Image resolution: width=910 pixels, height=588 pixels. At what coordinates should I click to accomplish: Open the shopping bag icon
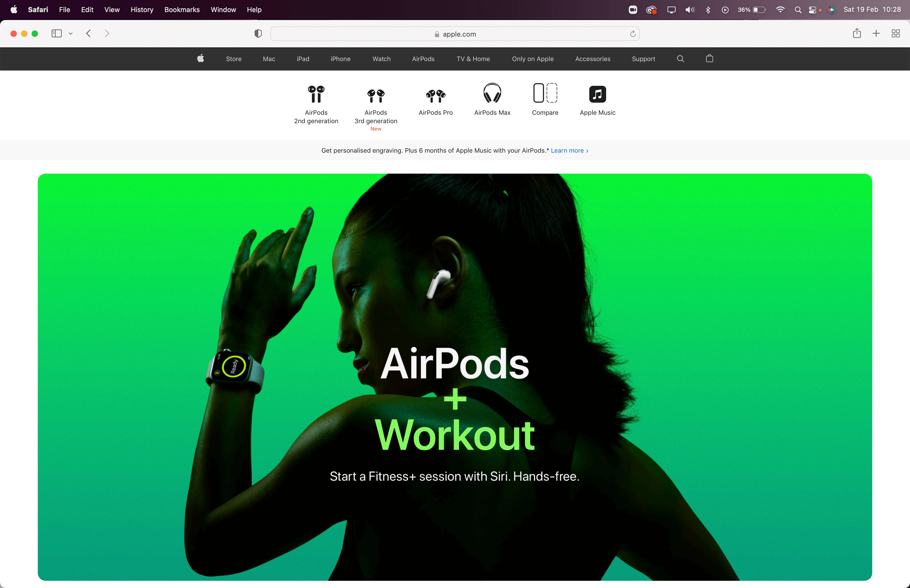(x=710, y=58)
